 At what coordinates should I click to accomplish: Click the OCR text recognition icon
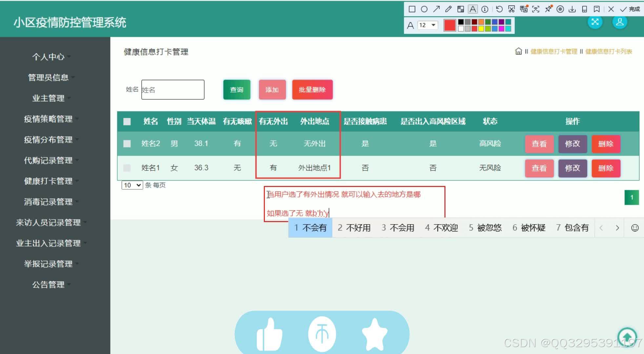pyautogui.click(x=535, y=9)
